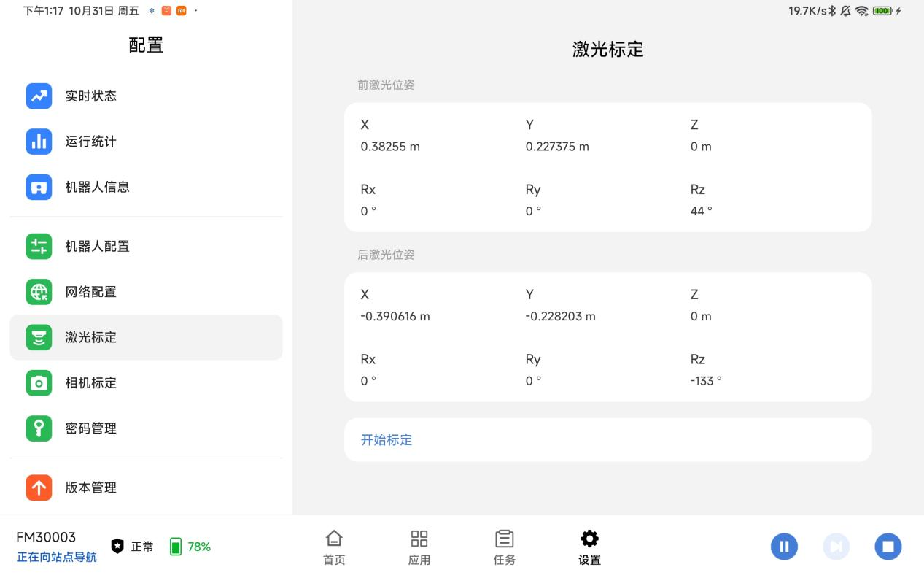Click the 运行统计 bar chart icon
This screenshot has width=924, height=578.
coord(39,142)
